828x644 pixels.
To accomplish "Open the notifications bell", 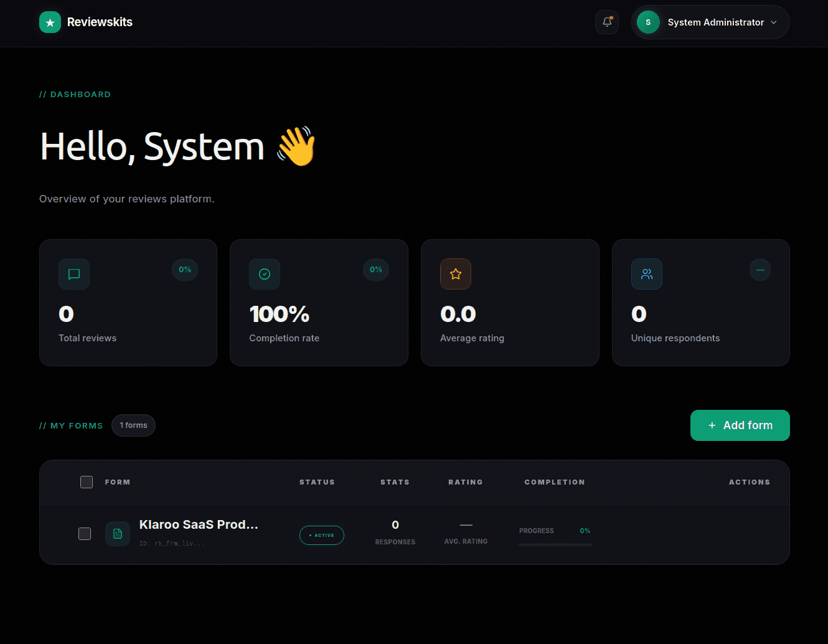I will [x=607, y=22].
